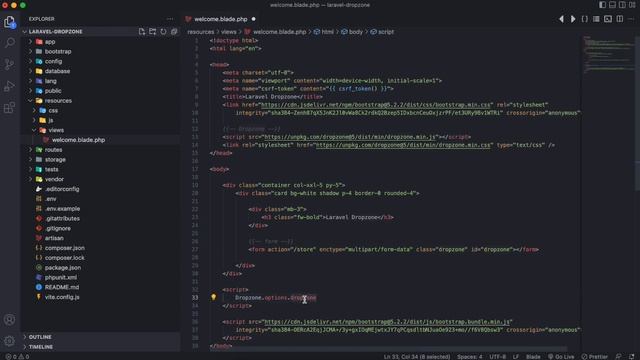The image size is (640, 360).
Task: Open notifications bell in status bar
Action: (631, 356)
